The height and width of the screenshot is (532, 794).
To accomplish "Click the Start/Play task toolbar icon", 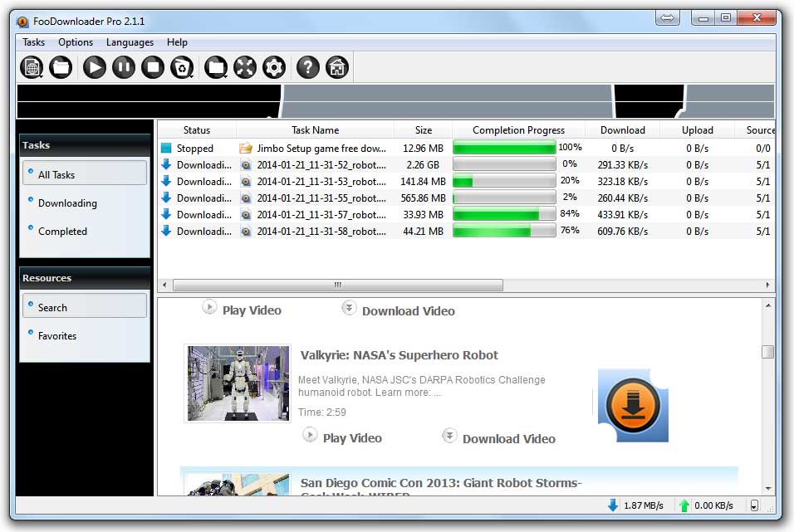I will [94, 67].
